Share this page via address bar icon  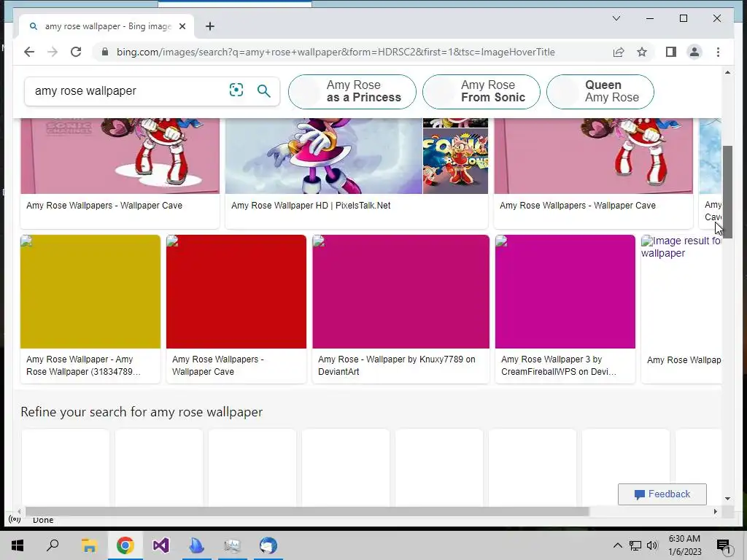[619, 52]
